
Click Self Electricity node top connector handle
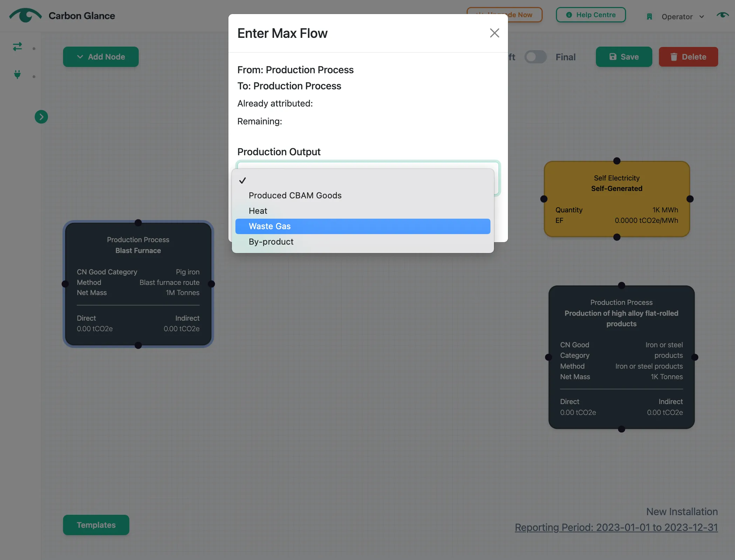click(617, 161)
